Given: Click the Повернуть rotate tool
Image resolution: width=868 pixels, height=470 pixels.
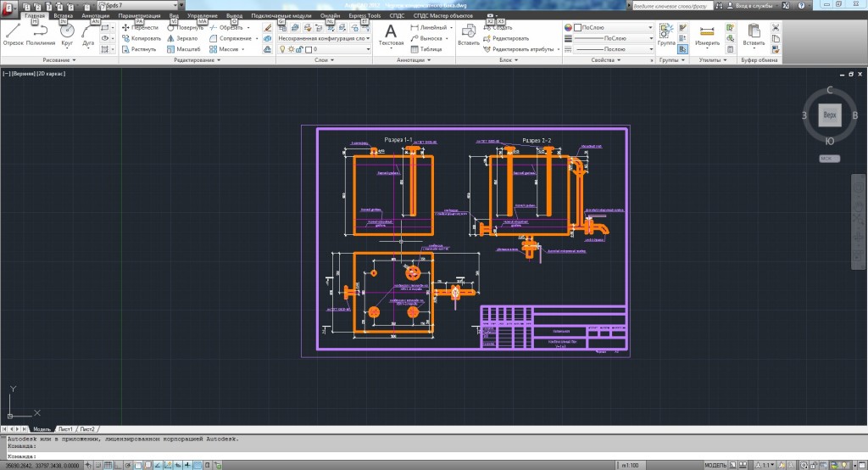Looking at the screenshot, I should click(x=186, y=27).
